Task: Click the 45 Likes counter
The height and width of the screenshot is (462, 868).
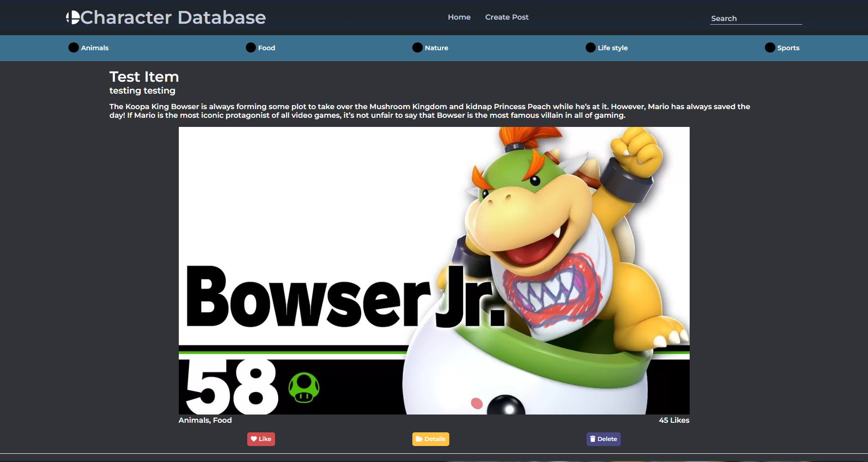Action: (674, 420)
